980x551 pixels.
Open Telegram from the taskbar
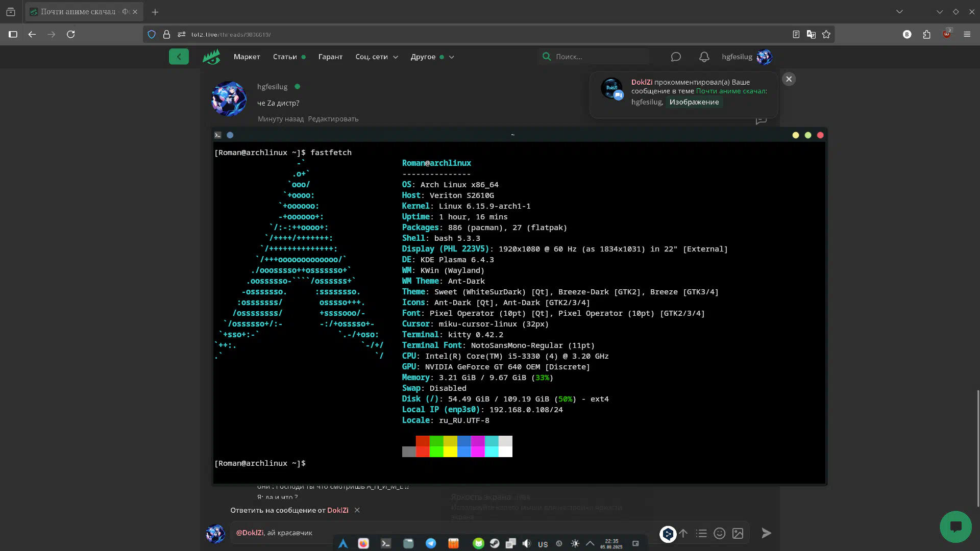tap(431, 544)
